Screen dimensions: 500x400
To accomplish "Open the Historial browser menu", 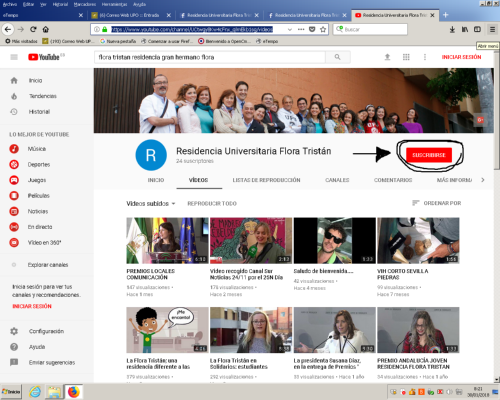I will click(x=60, y=4).
